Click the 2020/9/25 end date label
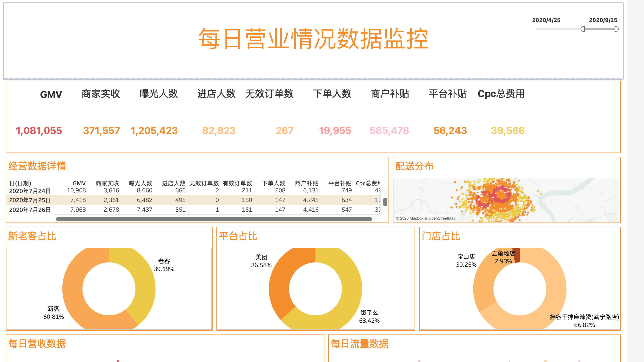 click(603, 20)
